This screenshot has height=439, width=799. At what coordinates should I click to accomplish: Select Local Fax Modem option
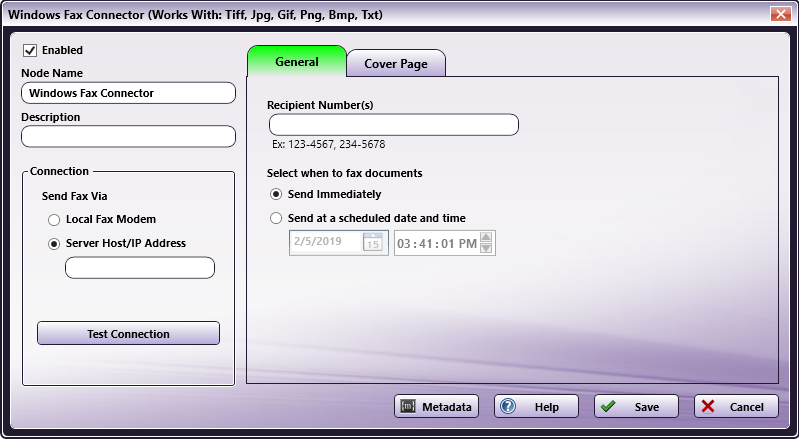pos(54,220)
